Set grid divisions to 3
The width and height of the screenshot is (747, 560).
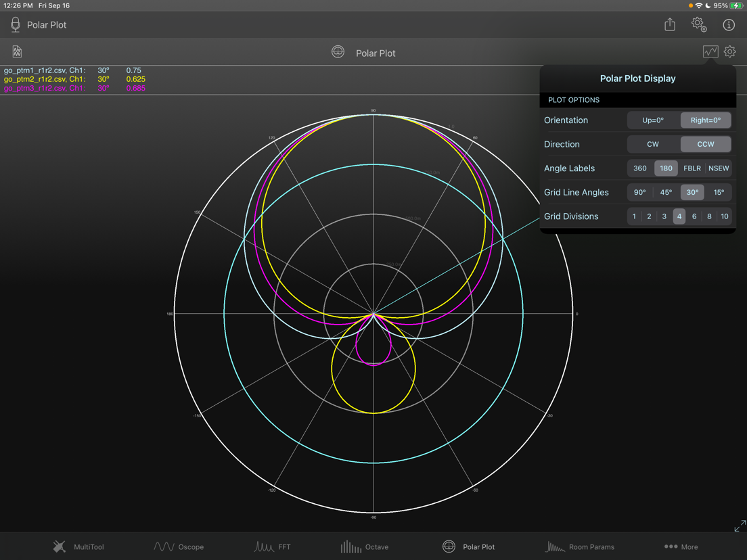click(x=664, y=216)
